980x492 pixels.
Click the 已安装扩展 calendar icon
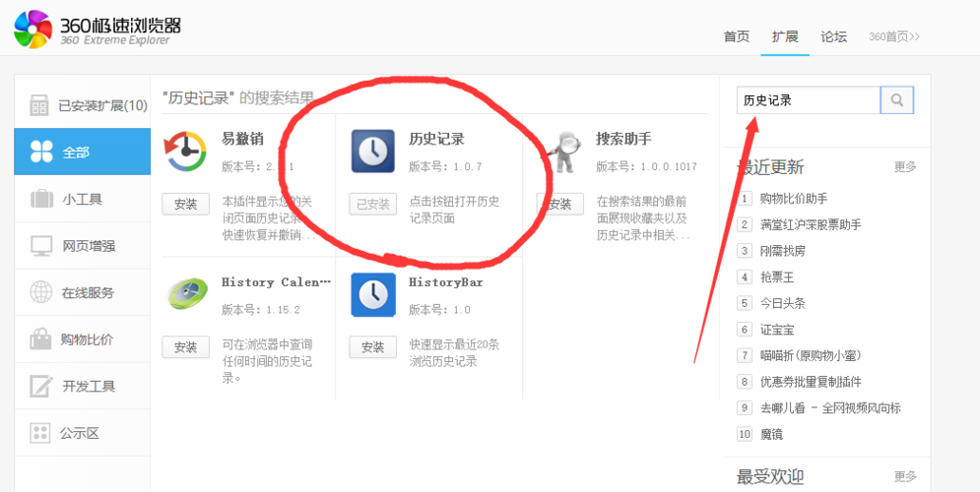pyautogui.click(x=38, y=105)
